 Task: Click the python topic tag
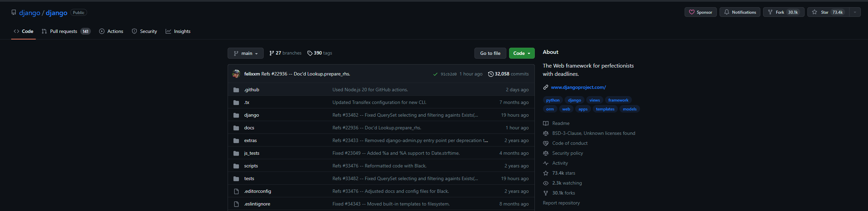click(x=553, y=100)
